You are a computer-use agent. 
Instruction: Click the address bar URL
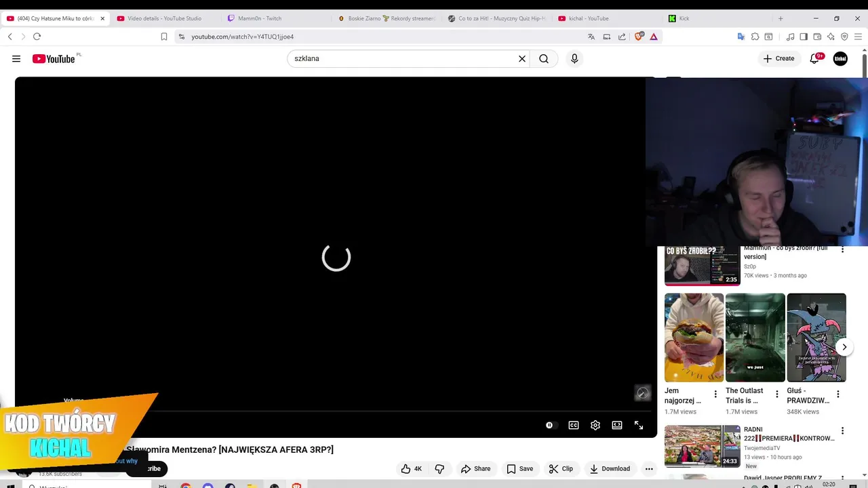243,37
